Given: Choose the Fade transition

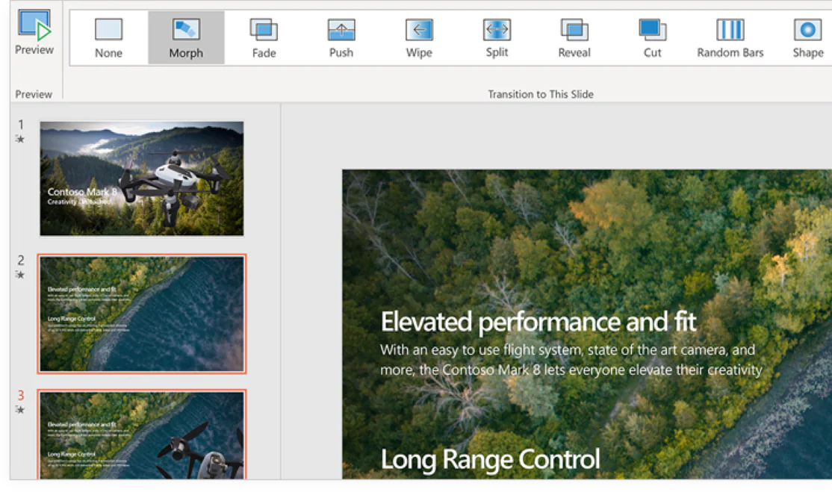Looking at the screenshot, I should tap(264, 37).
